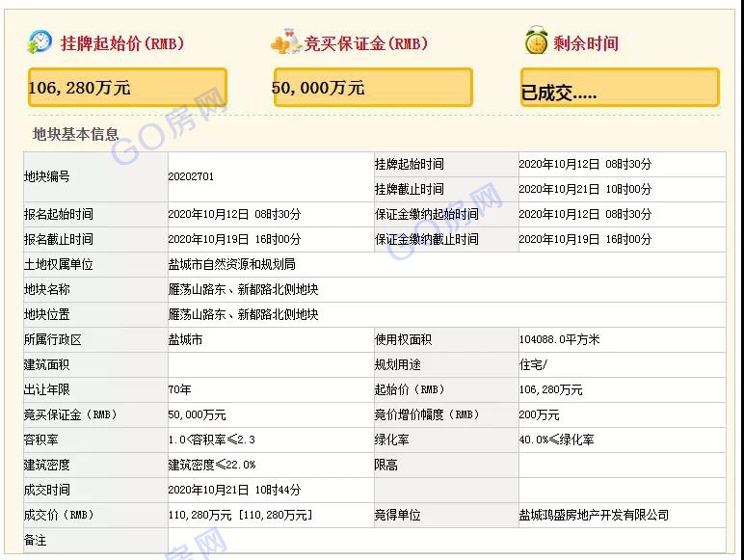
Task: Click the winning bidder 盐城鸿盛房地产开发有限公司
Action: coord(593,516)
